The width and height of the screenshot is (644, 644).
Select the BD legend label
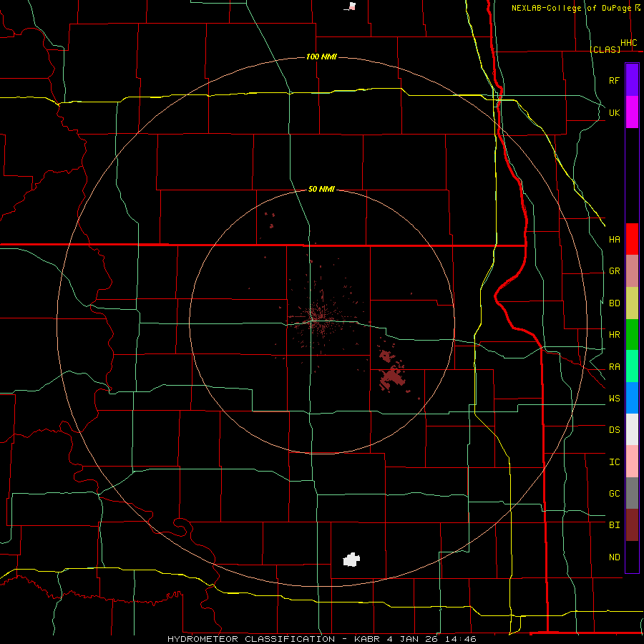click(x=614, y=303)
